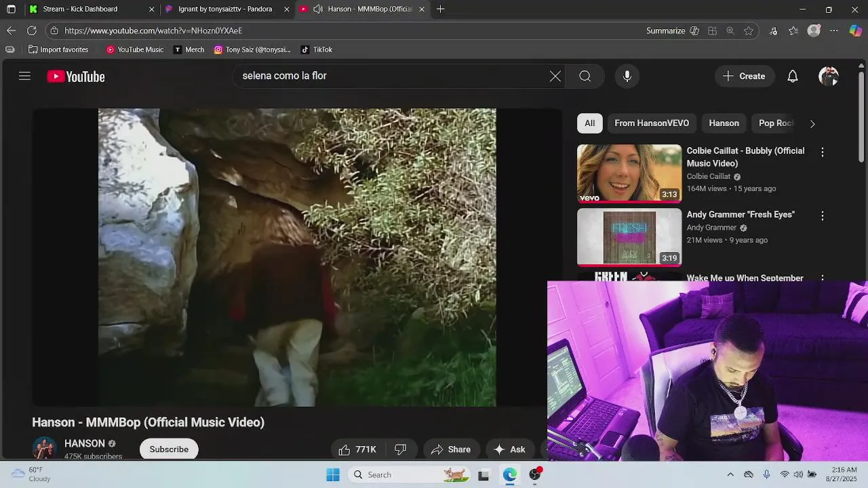Open the tab actions menu
Viewport: 868px width, 488px height.
pos(11,9)
